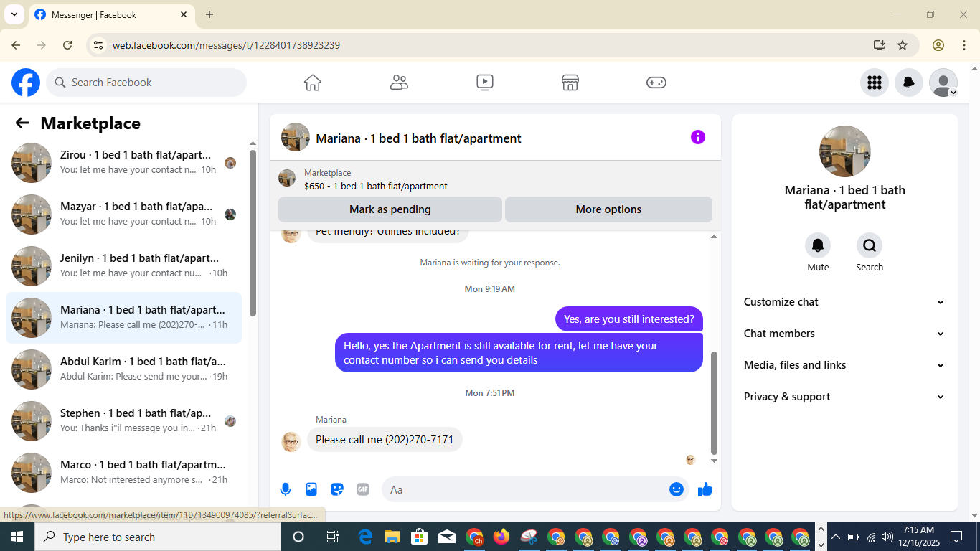980x551 pixels.
Task: Search in conversation using magnifier button
Action: pos(870,246)
